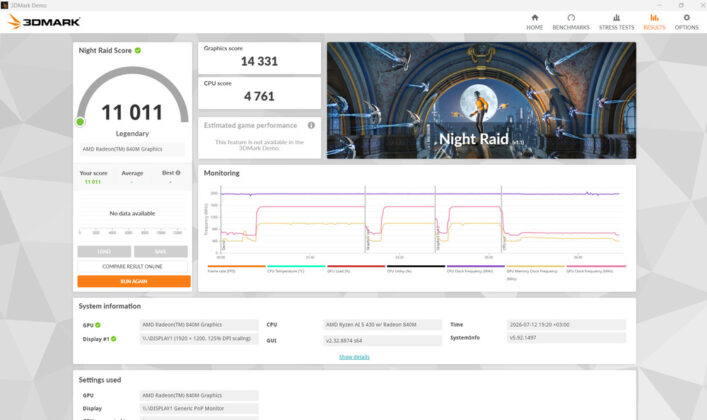Click the green check beside Night Raid Score

138,50
